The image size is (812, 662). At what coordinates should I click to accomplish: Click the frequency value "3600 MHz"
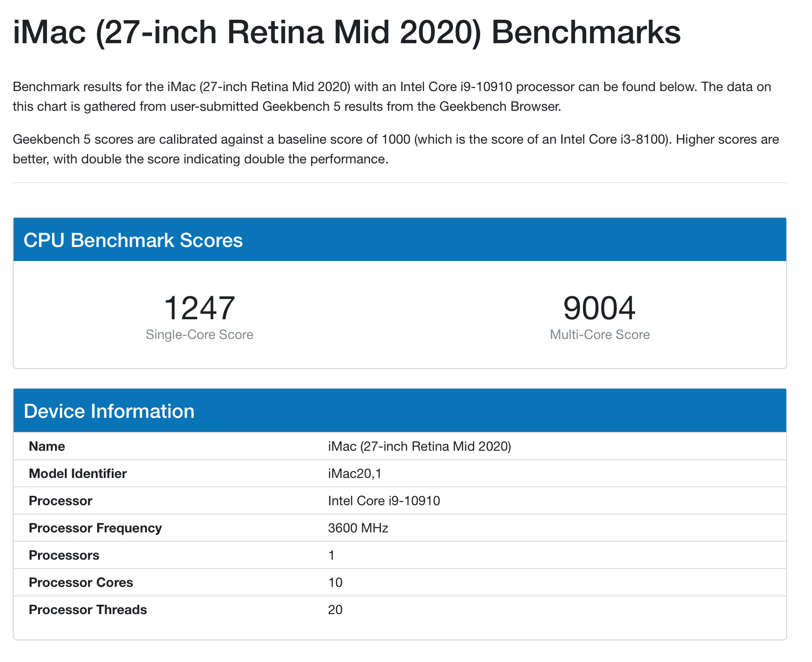click(x=358, y=528)
